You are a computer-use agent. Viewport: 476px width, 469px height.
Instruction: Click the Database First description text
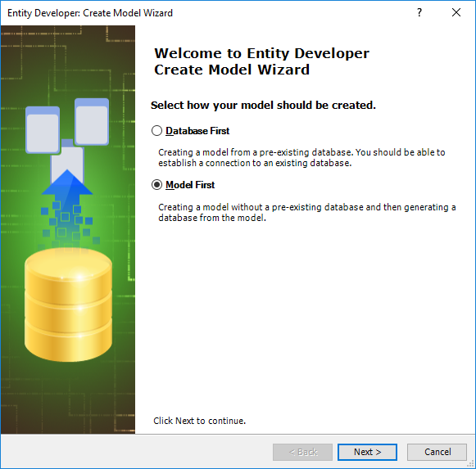click(301, 158)
